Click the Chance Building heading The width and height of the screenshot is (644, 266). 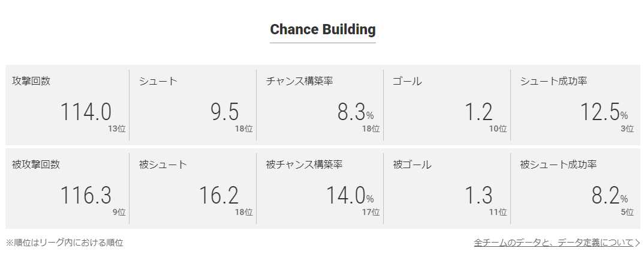pyautogui.click(x=323, y=29)
